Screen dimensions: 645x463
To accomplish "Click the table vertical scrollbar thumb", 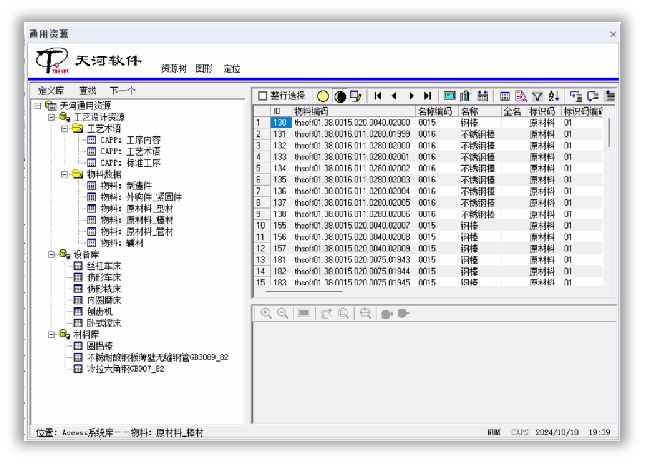I will pyautogui.click(x=609, y=132).
